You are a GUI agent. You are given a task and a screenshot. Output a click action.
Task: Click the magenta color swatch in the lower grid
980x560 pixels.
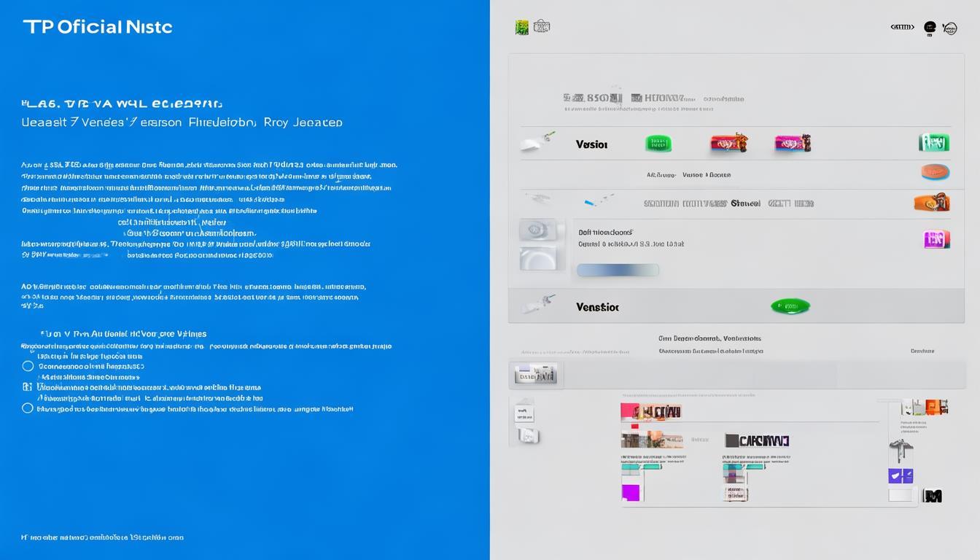pyautogui.click(x=630, y=493)
